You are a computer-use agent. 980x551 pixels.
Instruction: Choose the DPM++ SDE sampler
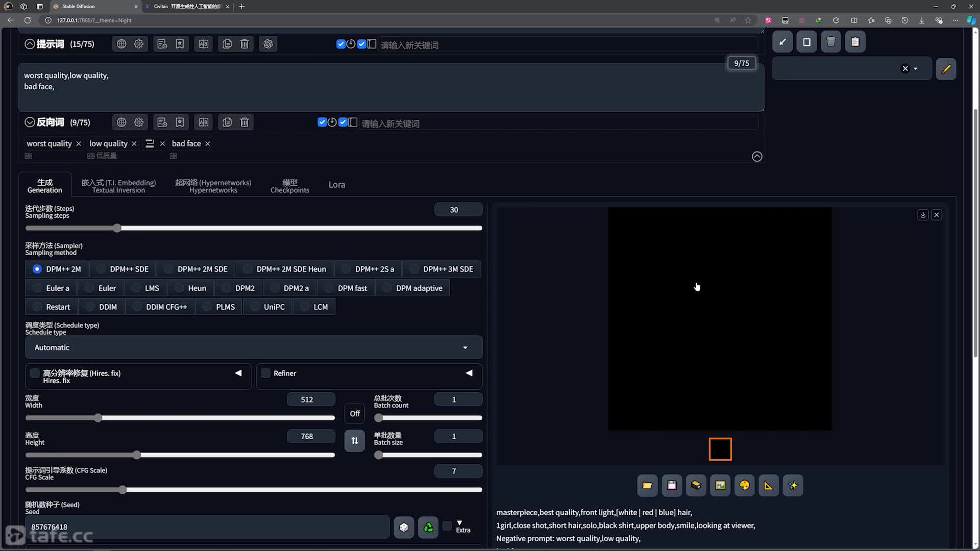tap(122, 269)
